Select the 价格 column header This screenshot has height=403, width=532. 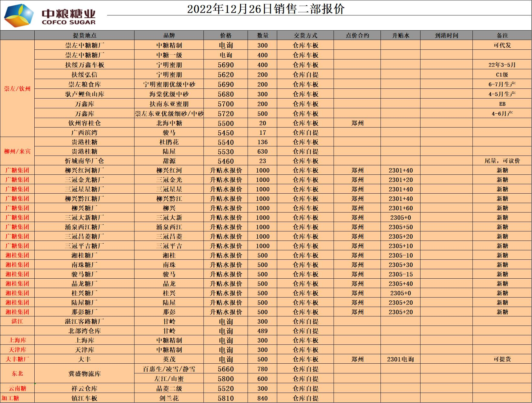click(226, 36)
